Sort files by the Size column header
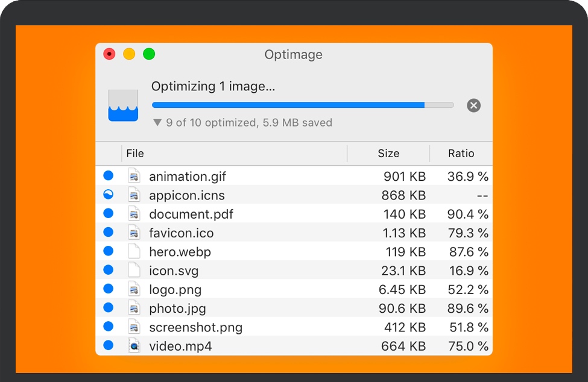Screen dimensions: 588x382 click(388, 154)
